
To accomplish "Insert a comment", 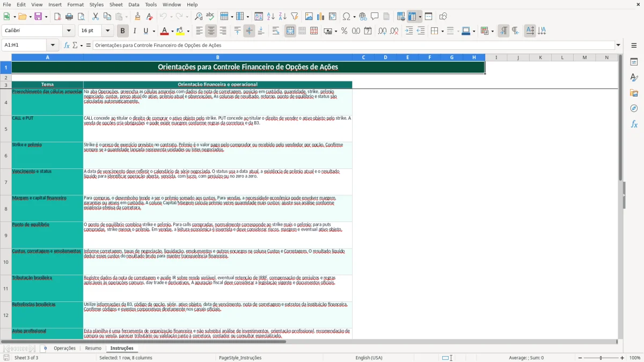I will point(375,17).
